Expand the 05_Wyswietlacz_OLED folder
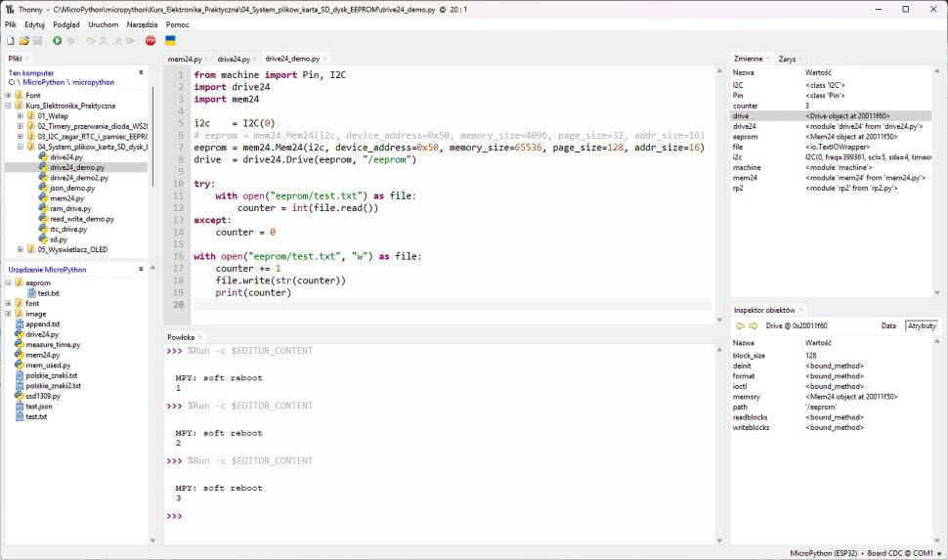 click(x=21, y=249)
